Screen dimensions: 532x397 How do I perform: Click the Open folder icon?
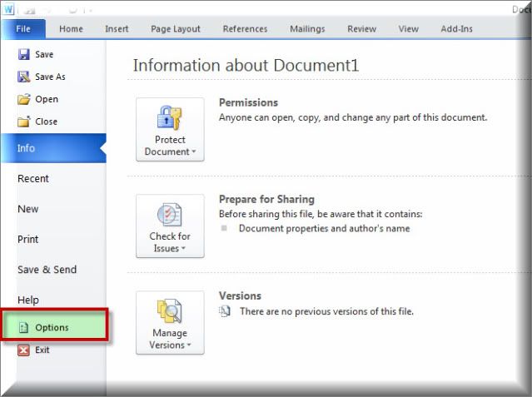(x=24, y=99)
